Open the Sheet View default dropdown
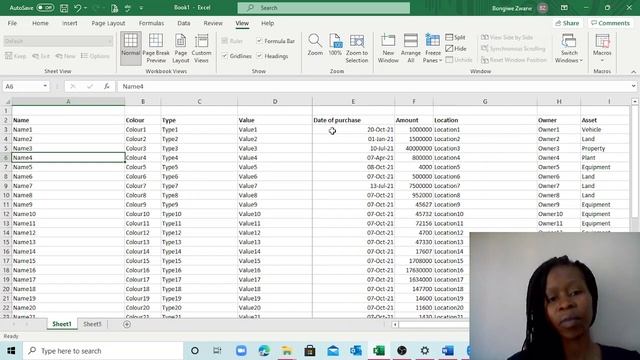640x360 pixels. point(58,41)
